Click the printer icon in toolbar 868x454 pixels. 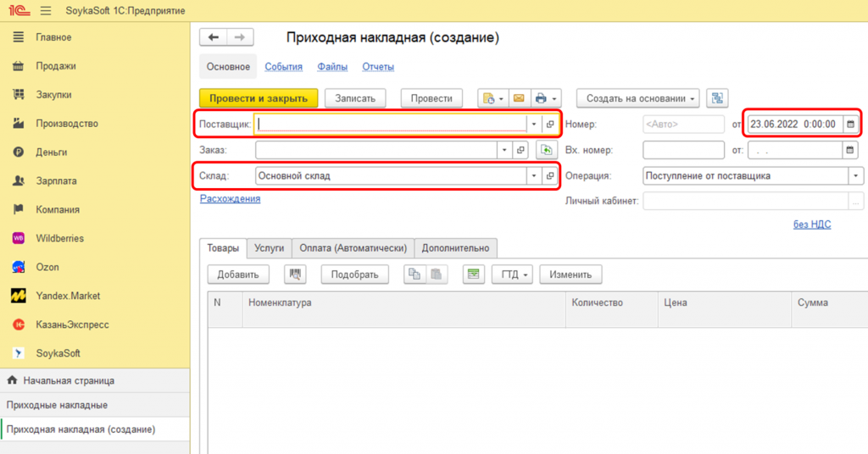coord(543,98)
